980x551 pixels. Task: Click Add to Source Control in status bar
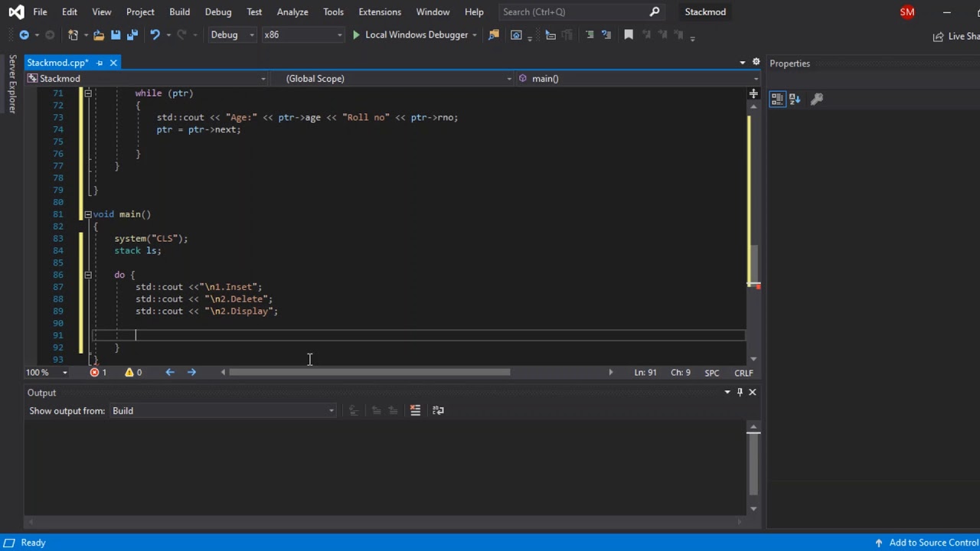tap(926, 543)
